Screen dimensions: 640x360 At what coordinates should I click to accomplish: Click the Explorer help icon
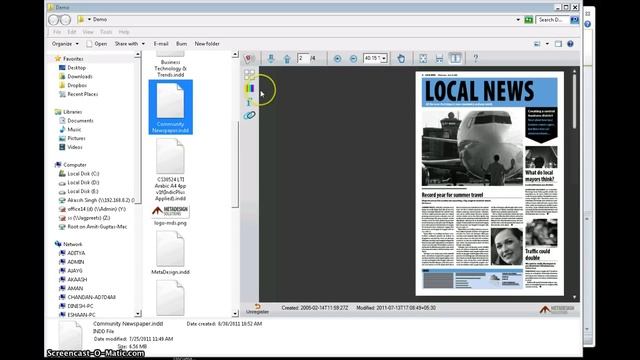pos(570,44)
